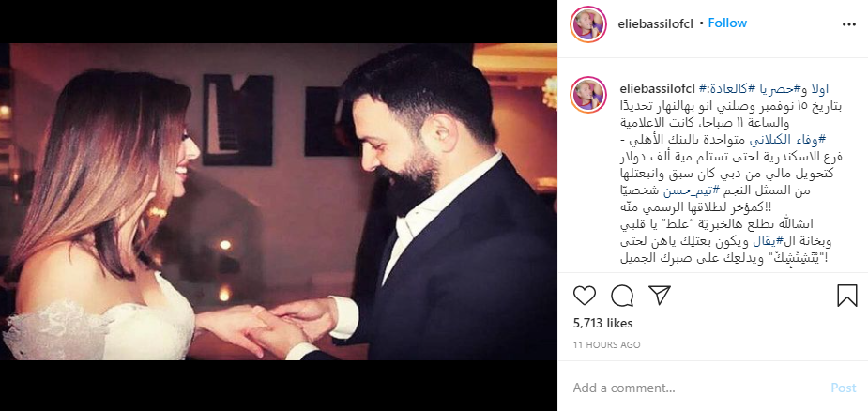Screen dimensions: 868x411
Task: Open comments via the speech bubble icon
Action: click(x=622, y=296)
